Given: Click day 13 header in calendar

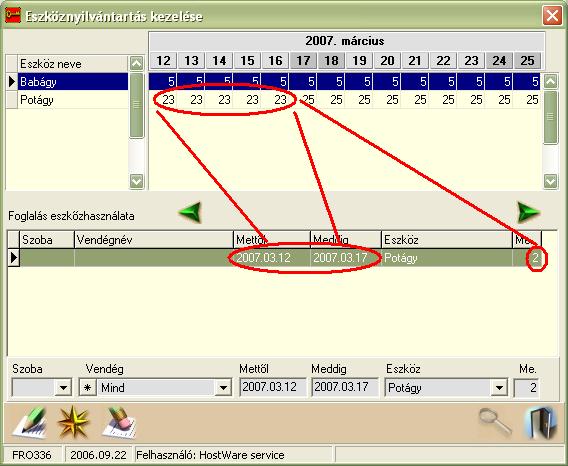Looking at the screenshot, I should click(191, 61).
